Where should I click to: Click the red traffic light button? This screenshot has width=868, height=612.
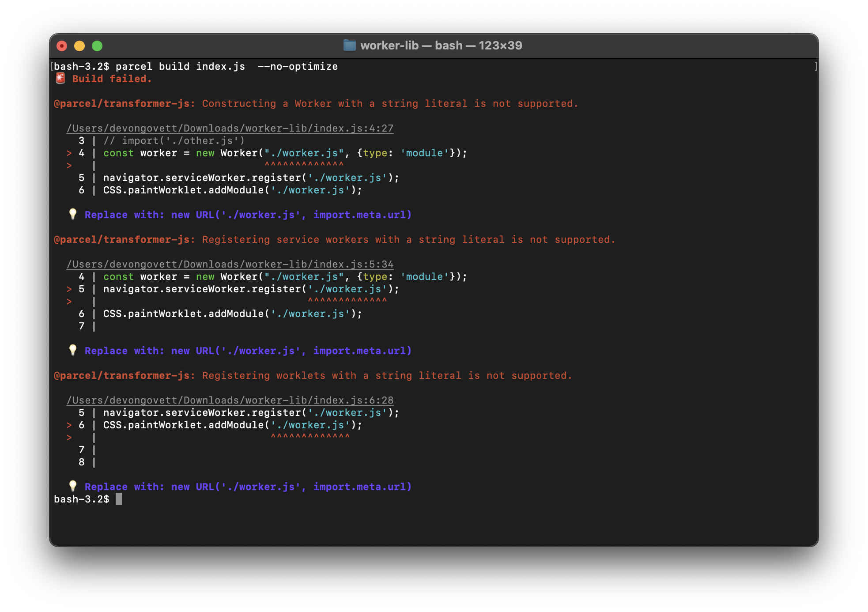pos(62,45)
